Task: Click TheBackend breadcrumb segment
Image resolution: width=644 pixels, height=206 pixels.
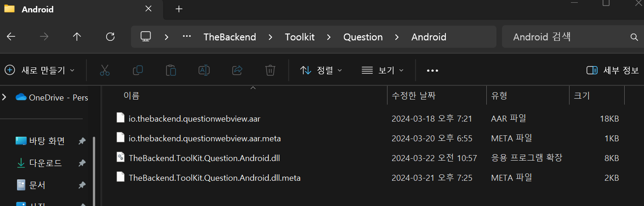Action: [x=230, y=37]
